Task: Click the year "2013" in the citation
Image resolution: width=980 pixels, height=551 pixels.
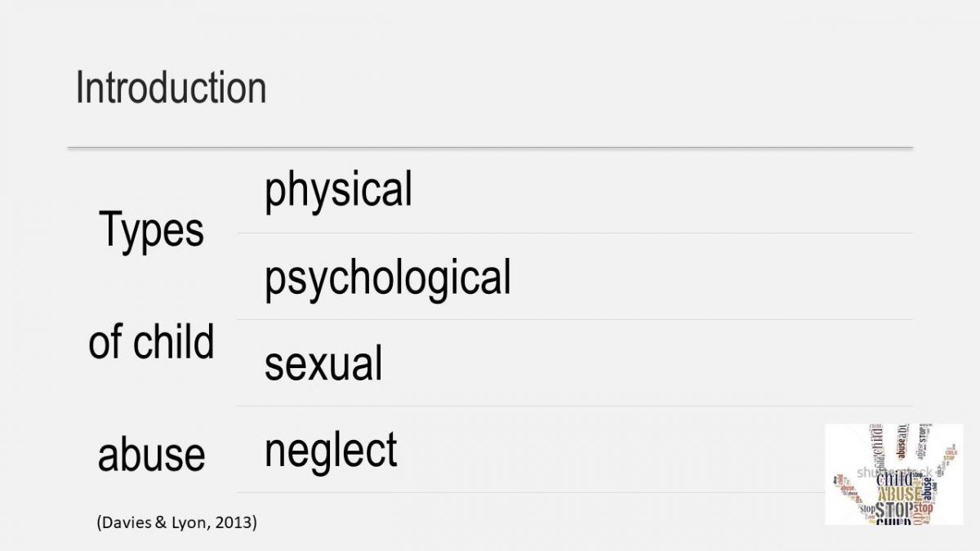Action: click(x=236, y=522)
